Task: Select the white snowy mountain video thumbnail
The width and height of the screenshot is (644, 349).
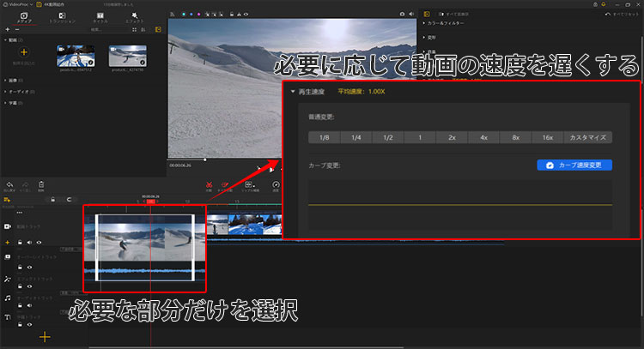Action: 127,56
